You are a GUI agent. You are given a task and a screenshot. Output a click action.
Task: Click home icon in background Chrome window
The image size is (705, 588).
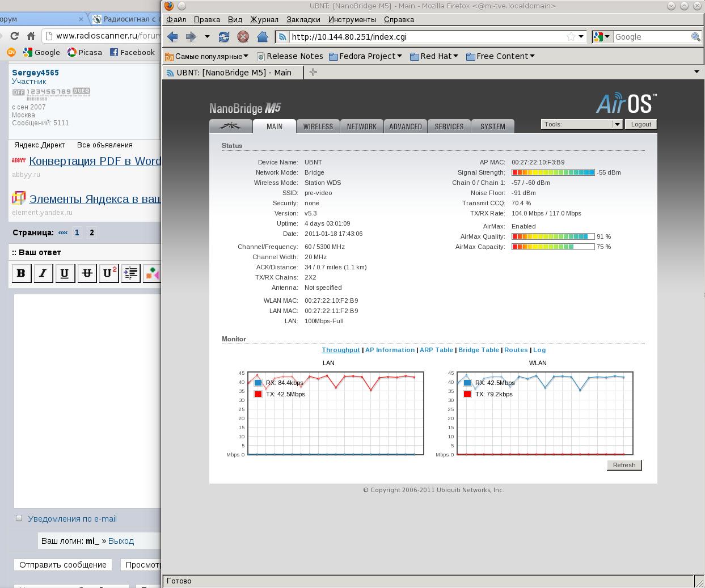coord(31,36)
